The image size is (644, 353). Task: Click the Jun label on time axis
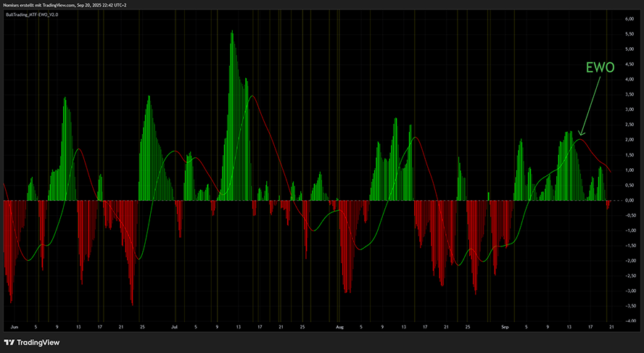(15, 327)
